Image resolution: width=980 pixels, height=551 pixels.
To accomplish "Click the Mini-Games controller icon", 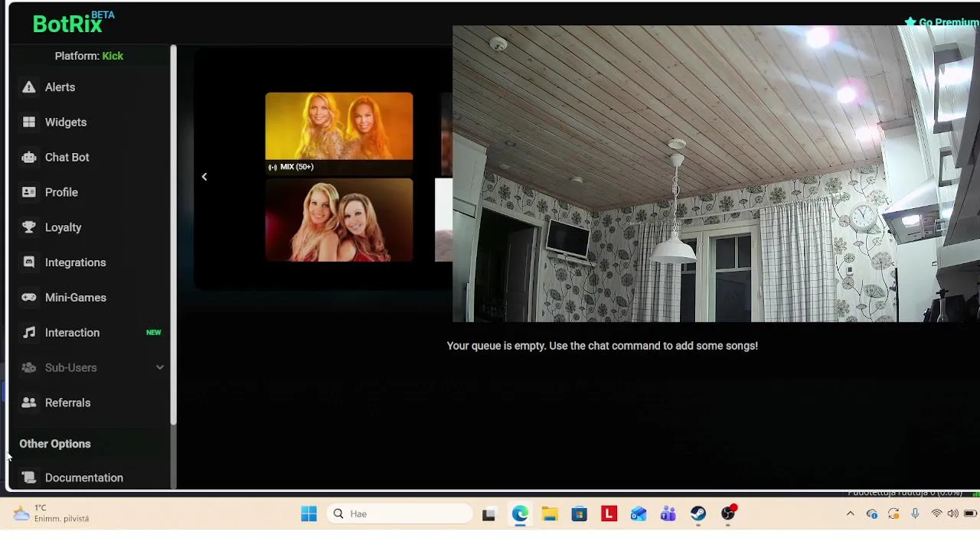I will (x=29, y=298).
